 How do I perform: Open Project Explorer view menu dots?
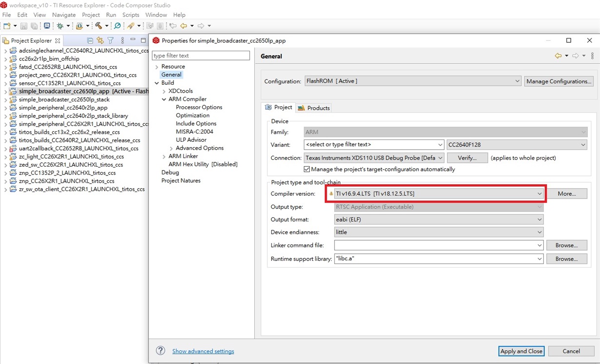pos(122,40)
